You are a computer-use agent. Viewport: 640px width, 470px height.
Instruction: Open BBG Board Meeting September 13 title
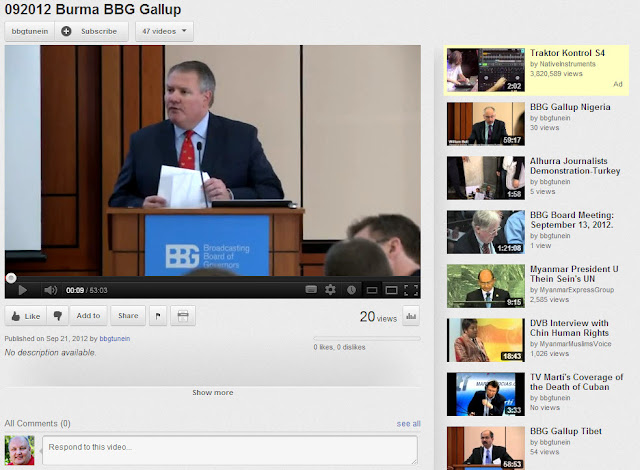point(572,220)
